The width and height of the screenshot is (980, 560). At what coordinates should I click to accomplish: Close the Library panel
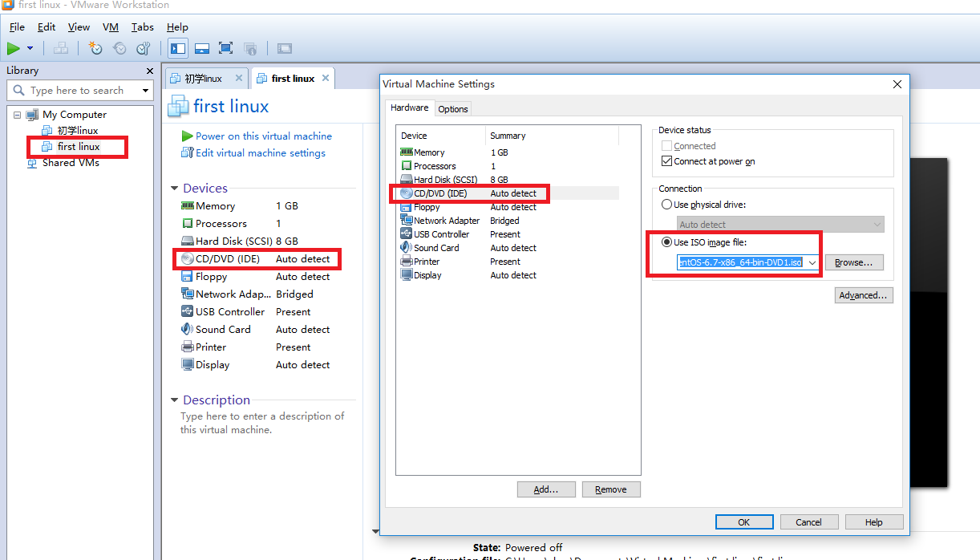click(x=149, y=71)
